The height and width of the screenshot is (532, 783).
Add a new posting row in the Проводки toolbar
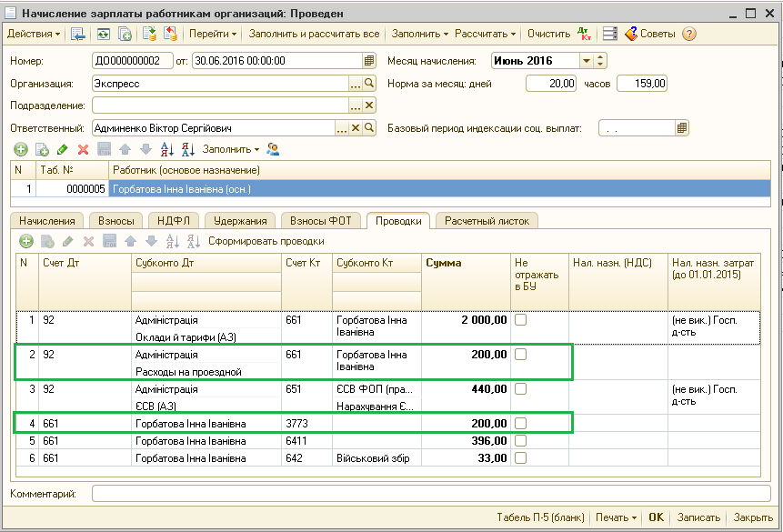tap(26, 242)
